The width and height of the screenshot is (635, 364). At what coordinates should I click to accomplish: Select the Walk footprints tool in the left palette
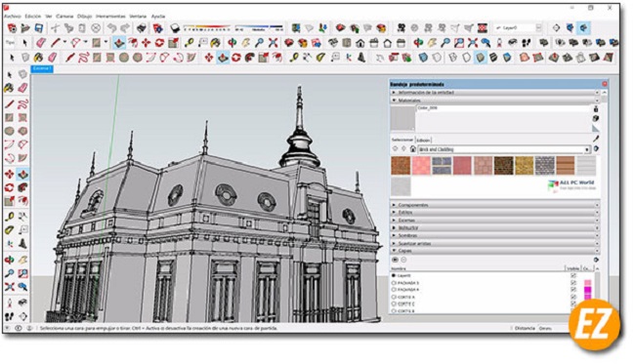pos(10,316)
